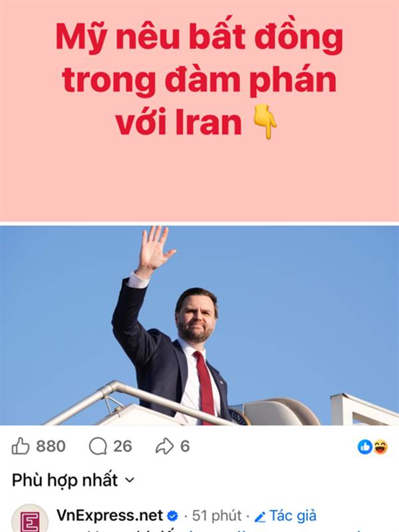Click the Tác giả author label

pyautogui.click(x=293, y=516)
